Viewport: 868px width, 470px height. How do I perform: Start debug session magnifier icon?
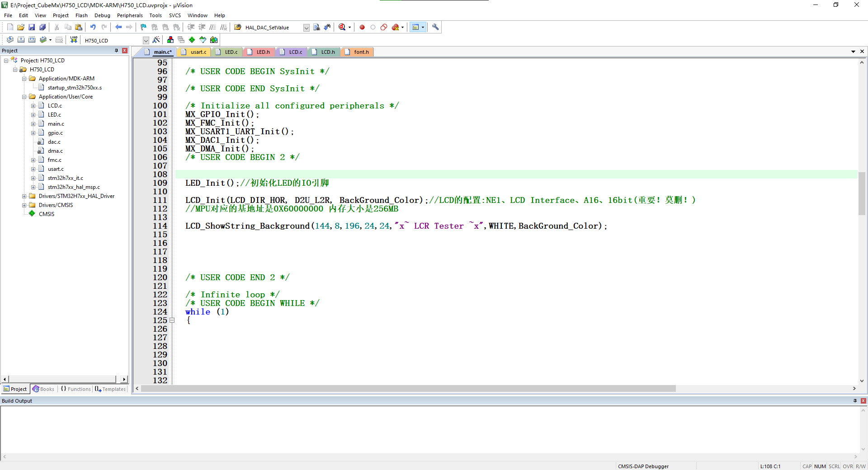[x=342, y=27]
